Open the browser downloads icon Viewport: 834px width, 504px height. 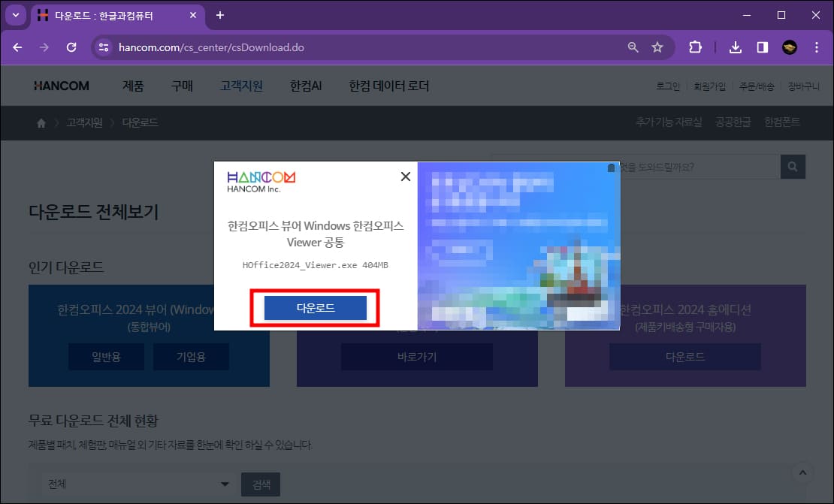[736, 47]
